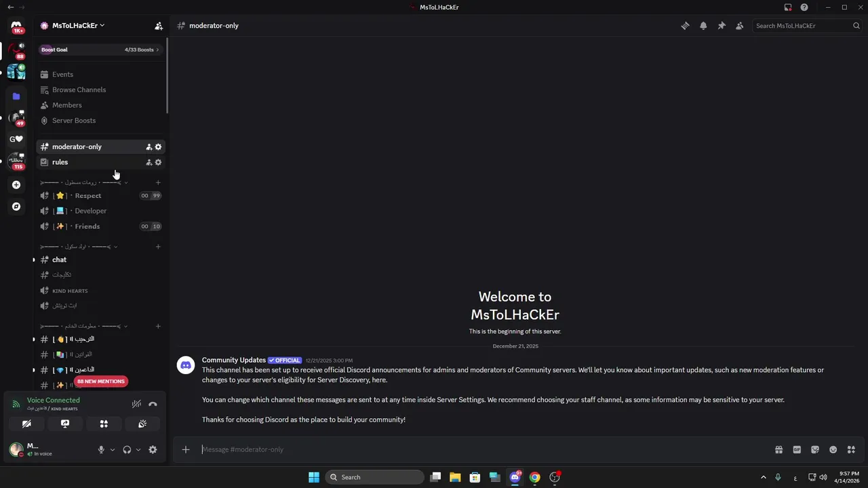This screenshot has height=488, width=868.
Task: Open server with 88 badge in sidebar
Action: click(16, 50)
